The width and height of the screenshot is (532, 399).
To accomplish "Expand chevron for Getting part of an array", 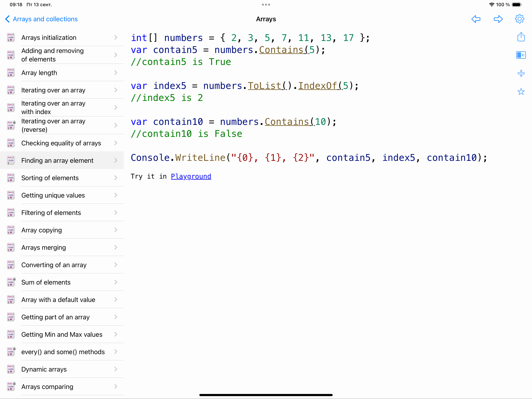I will pyautogui.click(x=116, y=317).
